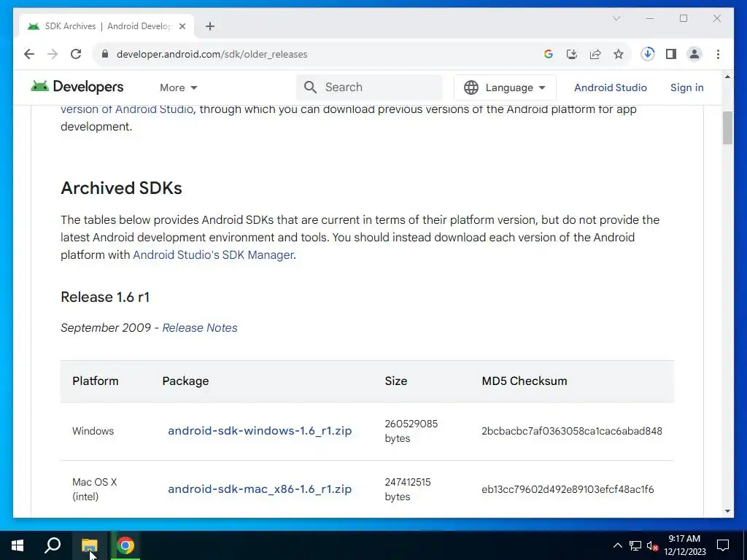Click the Archived SDKs heading
This screenshot has width=747, height=560.
click(x=122, y=188)
